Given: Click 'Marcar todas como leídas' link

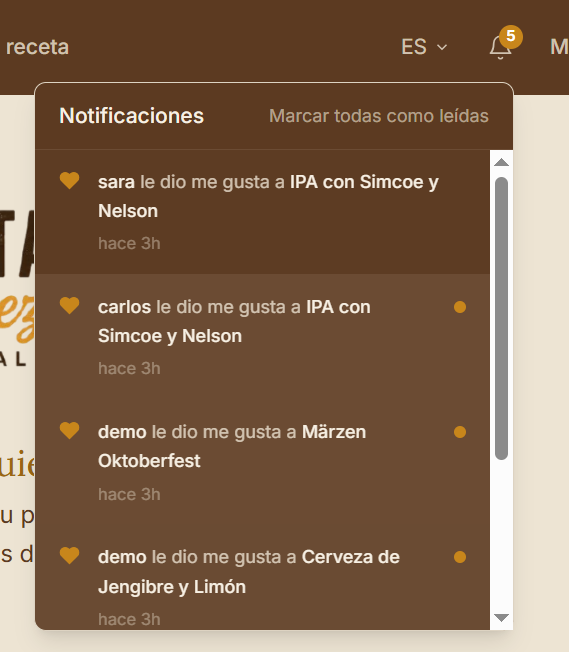Looking at the screenshot, I should point(379,116).
